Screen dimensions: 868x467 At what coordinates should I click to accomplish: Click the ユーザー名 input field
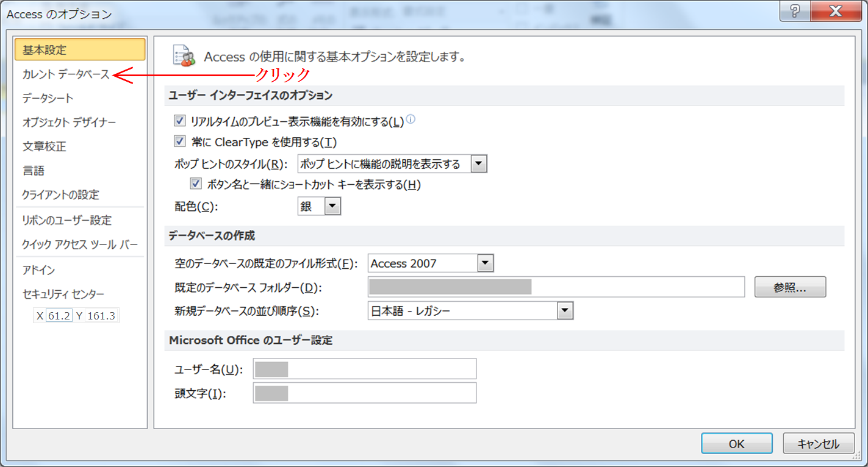[365, 369]
